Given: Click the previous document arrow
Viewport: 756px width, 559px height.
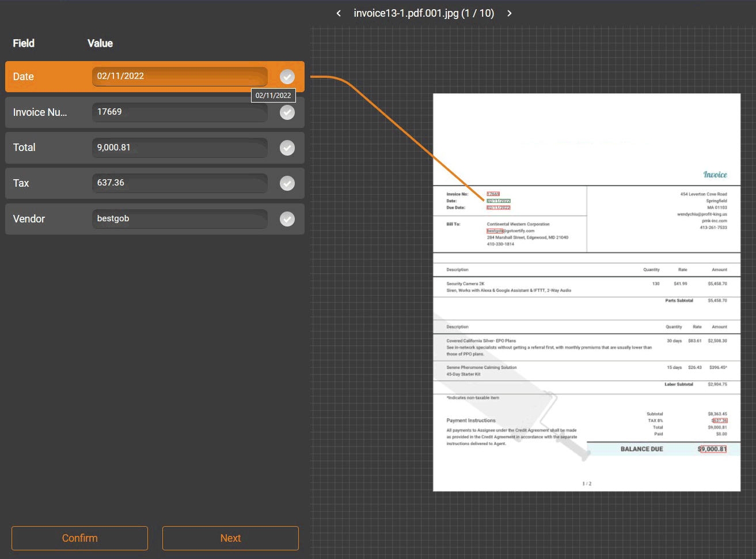Looking at the screenshot, I should pyautogui.click(x=339, y=13).
